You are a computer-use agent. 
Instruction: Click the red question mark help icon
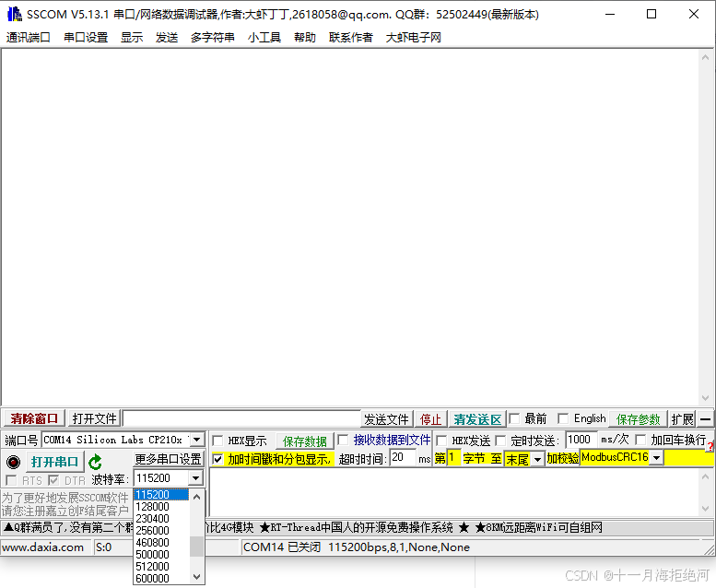click(710, 447)
